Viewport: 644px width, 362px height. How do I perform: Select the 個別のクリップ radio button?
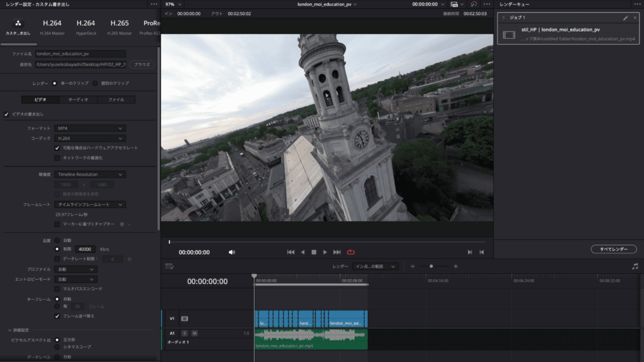click(96, 83)
